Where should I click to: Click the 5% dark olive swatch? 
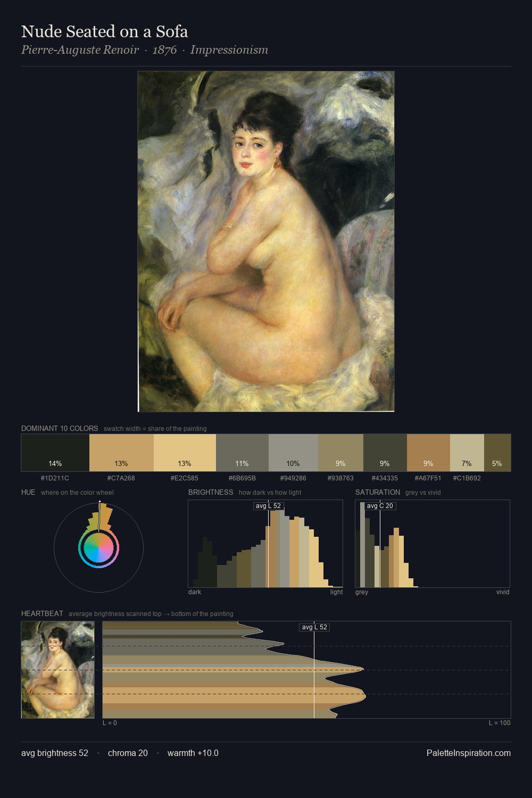497,453
